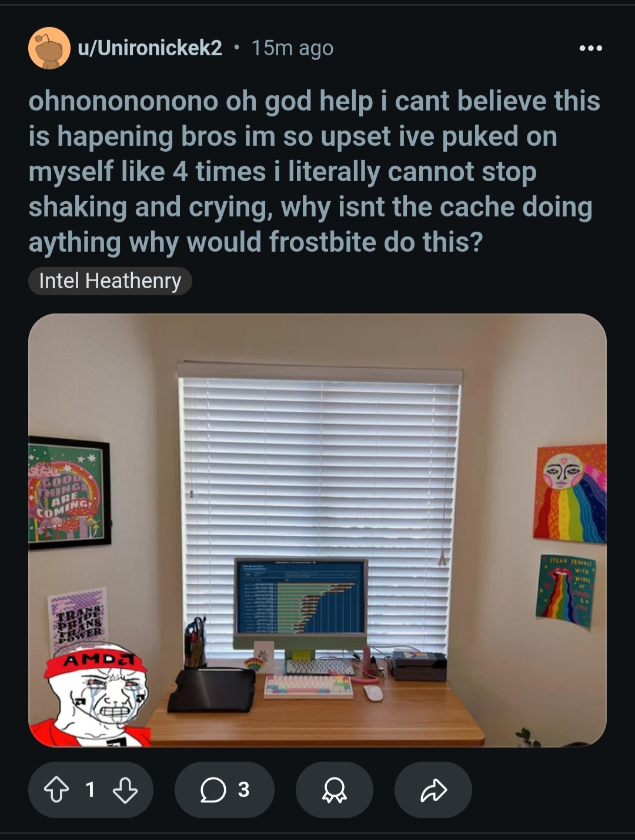This screenshot has height=840, width=635.
Task: Tap the Good Things Are Coming poster
Action: (x=69, y=494)
